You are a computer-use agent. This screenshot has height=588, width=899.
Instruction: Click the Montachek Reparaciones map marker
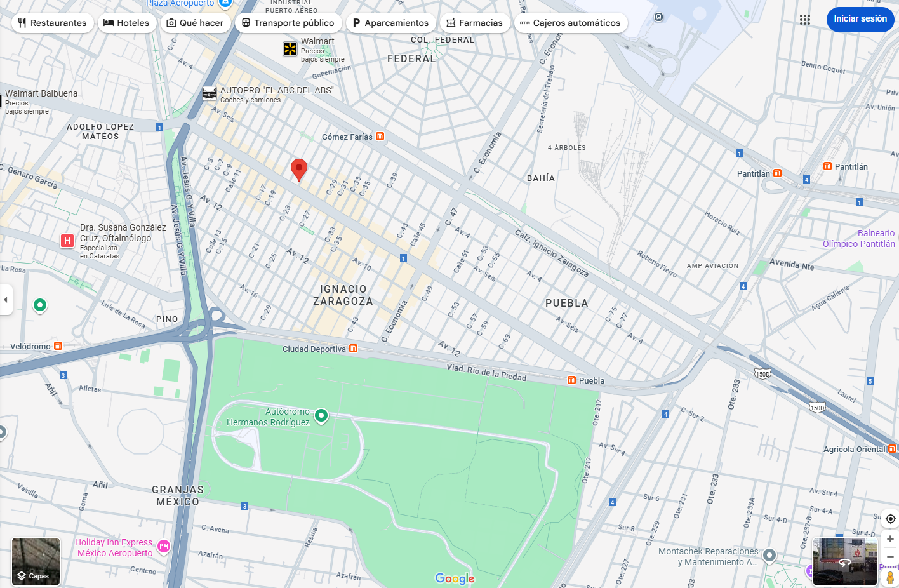769,556
